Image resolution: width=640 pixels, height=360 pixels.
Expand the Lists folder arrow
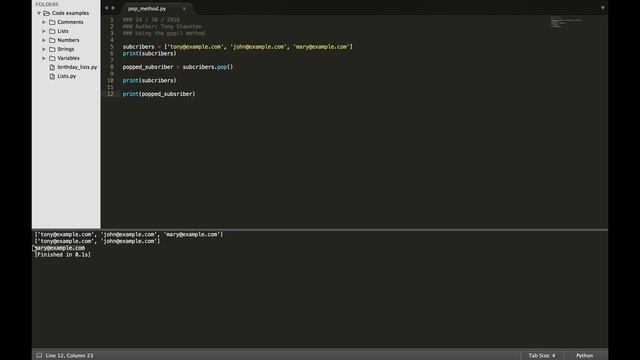(44, 31)
